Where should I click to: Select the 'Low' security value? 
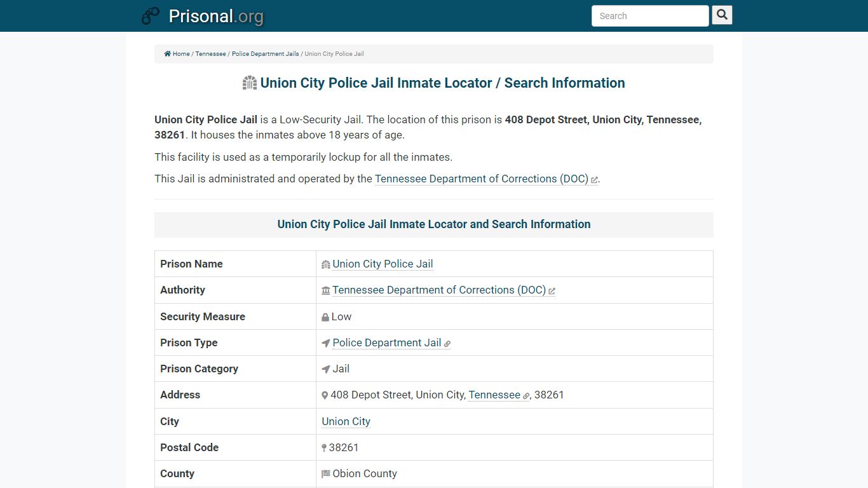click(x=341, y=316)
